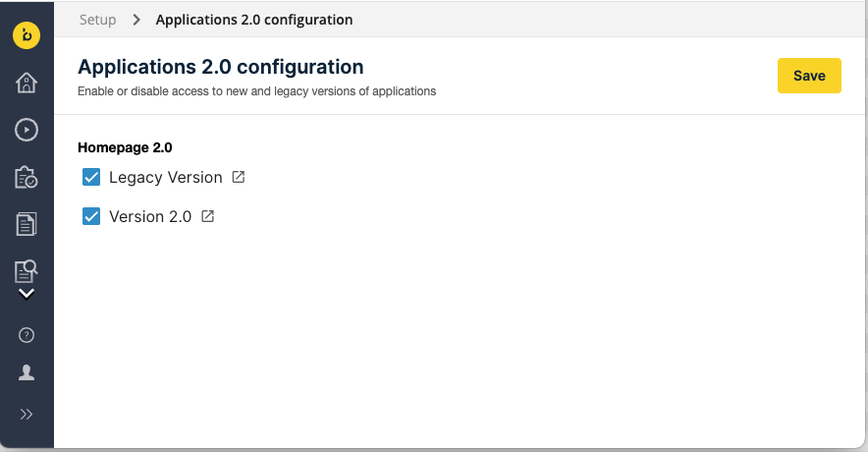Image resolution: width=868 pixels, height=452 pixels.
Task: Show more sidebar items with the down chevron
Action: pyautogui.click(x=27, y=293)
